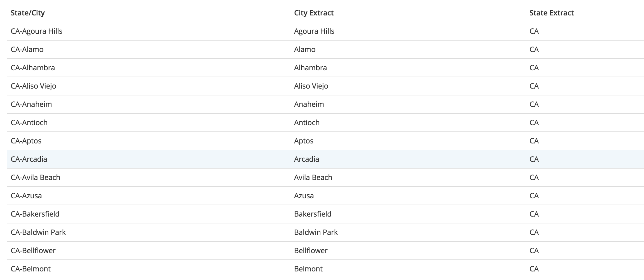The width and height of the screenshot is (644, 280).
Task: Click the Aptos city extract cell
Action: [x=304, y=141]
